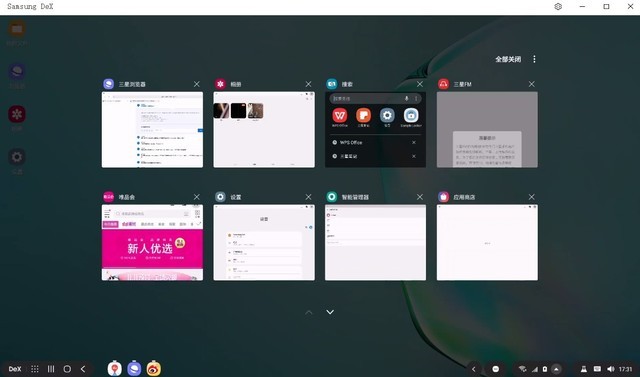This screenshot has width=640, height=377.
Task: Open Weibo app from the taskbar
Action: point(154,368)
